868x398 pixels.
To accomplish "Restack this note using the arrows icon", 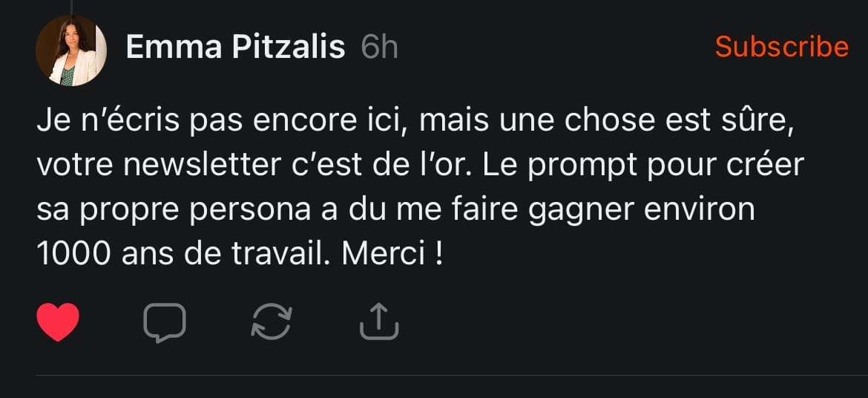I will [x=272, y=322].
